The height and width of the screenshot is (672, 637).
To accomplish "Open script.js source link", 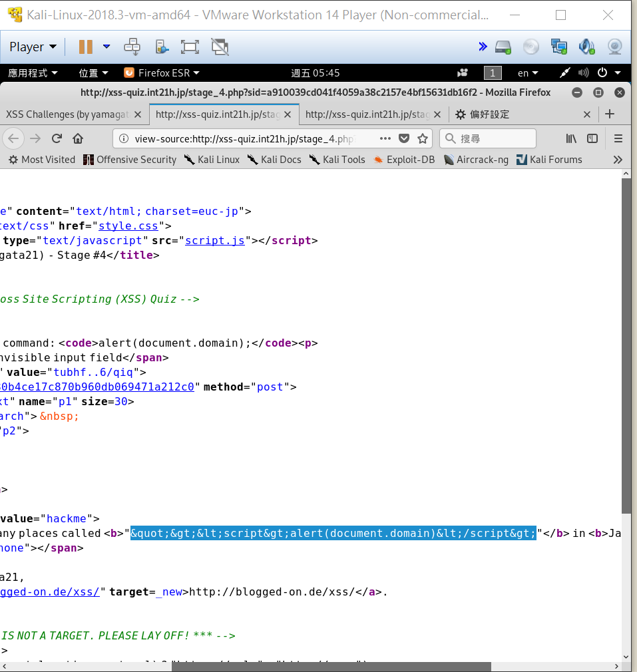I will 215,240.
